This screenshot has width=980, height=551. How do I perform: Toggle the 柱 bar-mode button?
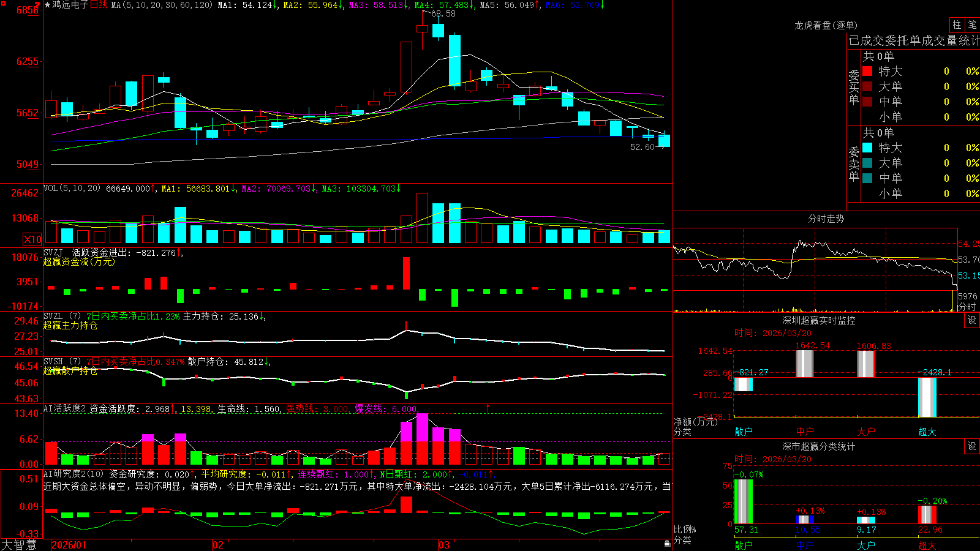957,25
